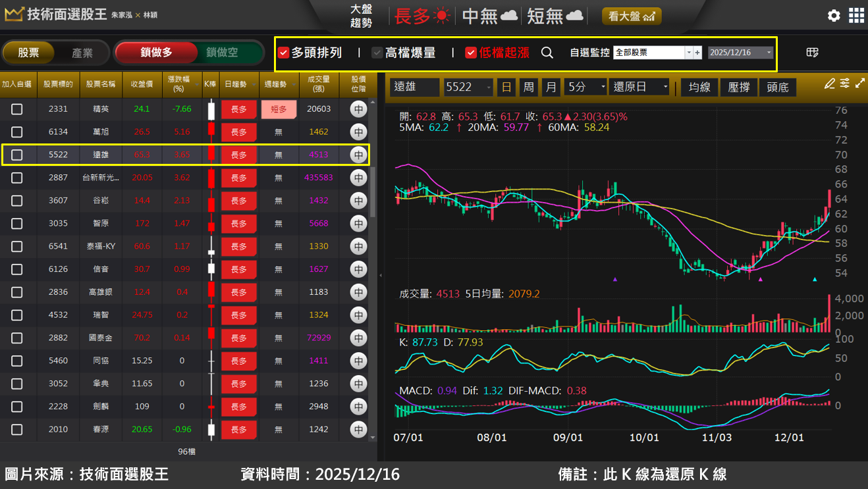Open the column edit table icon
The width and height of the screenshot is (868, 489).
coord(812,52)
